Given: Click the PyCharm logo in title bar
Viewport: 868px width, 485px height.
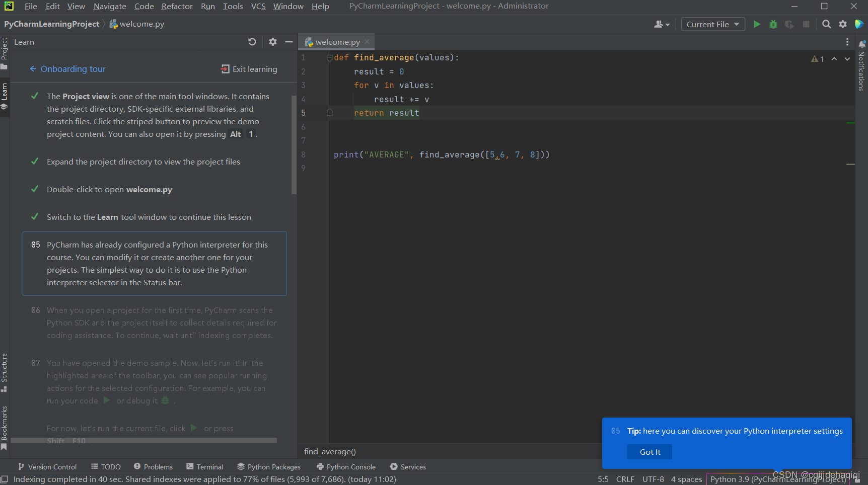Looking at the screenshot, I should [x=9, y=6].
